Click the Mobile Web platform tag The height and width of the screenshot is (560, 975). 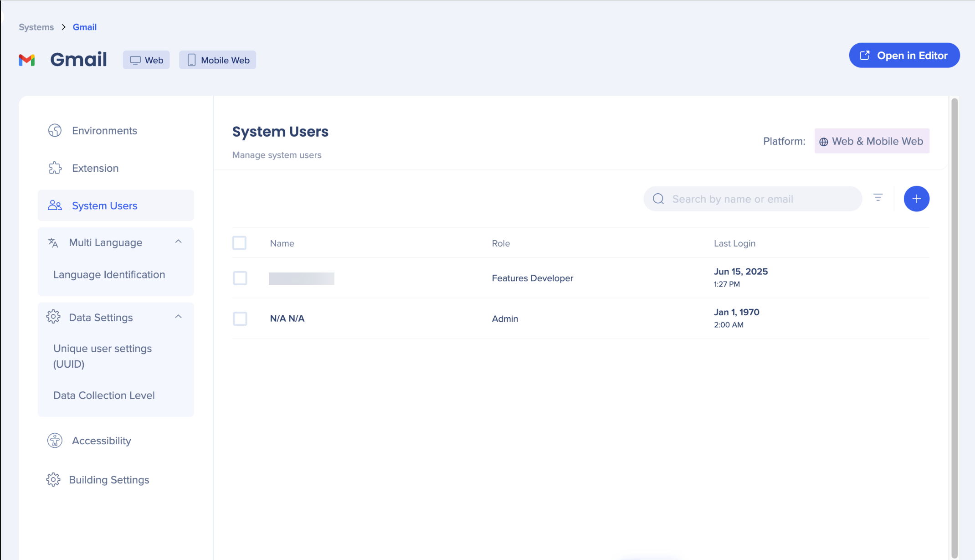point(217,60)
